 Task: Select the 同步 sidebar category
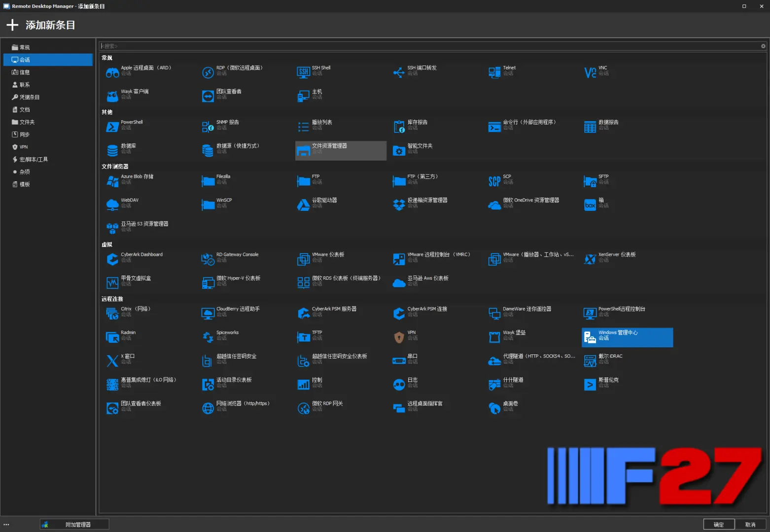click(x=48, y=134)
